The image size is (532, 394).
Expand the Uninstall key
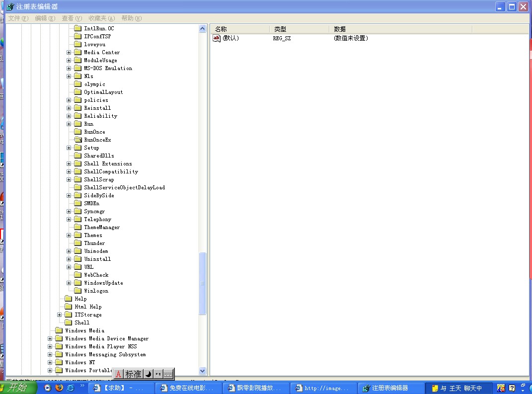(x=69, y=259)
